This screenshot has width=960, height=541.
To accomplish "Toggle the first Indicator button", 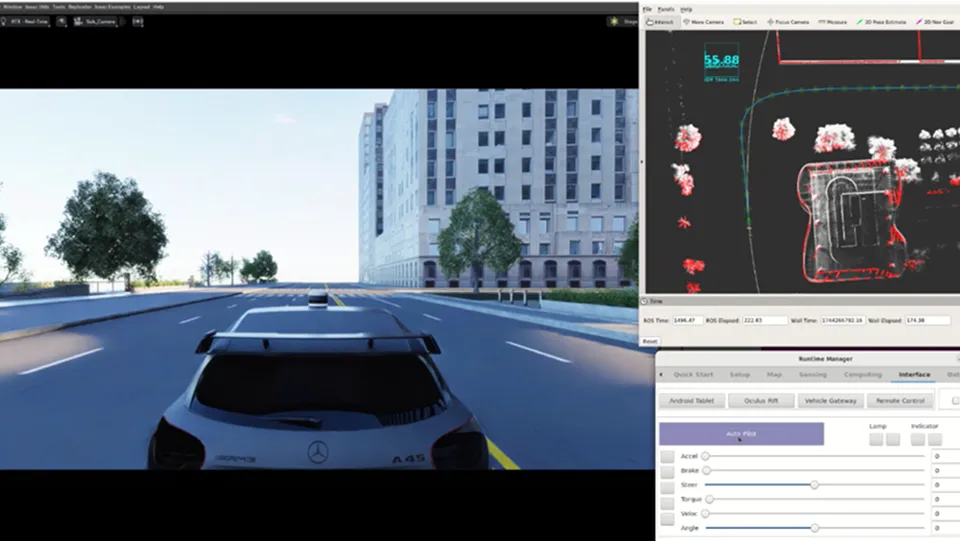I will pyautogui.click(x=917, y=439).
